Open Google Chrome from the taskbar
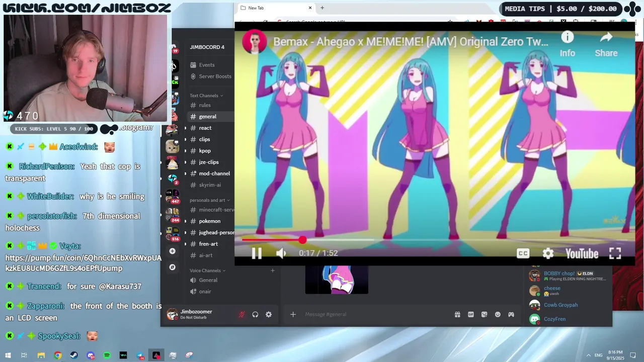This screenshot has width=644, height=362. (x=58, y=355)
